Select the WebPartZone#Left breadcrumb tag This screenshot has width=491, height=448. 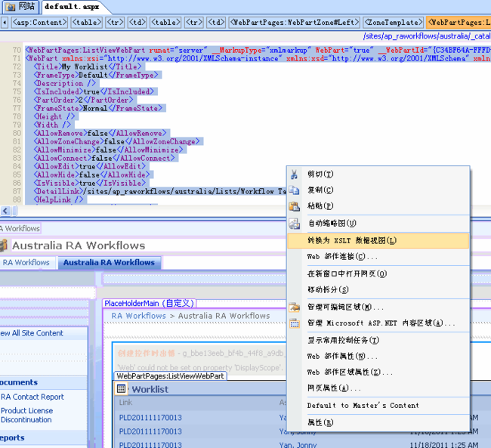(x=295, y=23)
